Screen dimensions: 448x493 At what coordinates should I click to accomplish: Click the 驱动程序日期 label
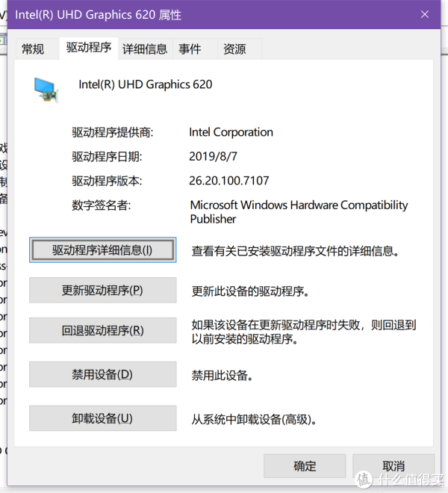coord(107,157)
